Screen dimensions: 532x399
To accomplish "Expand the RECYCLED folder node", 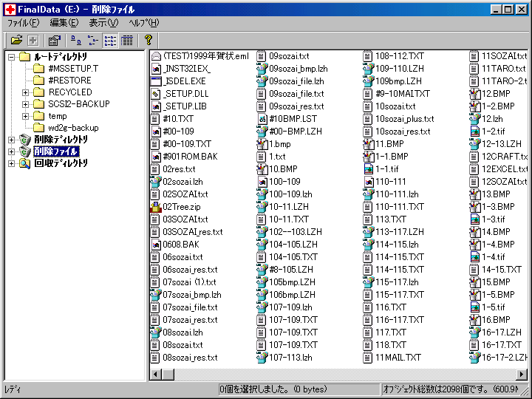I will point(25,92).
